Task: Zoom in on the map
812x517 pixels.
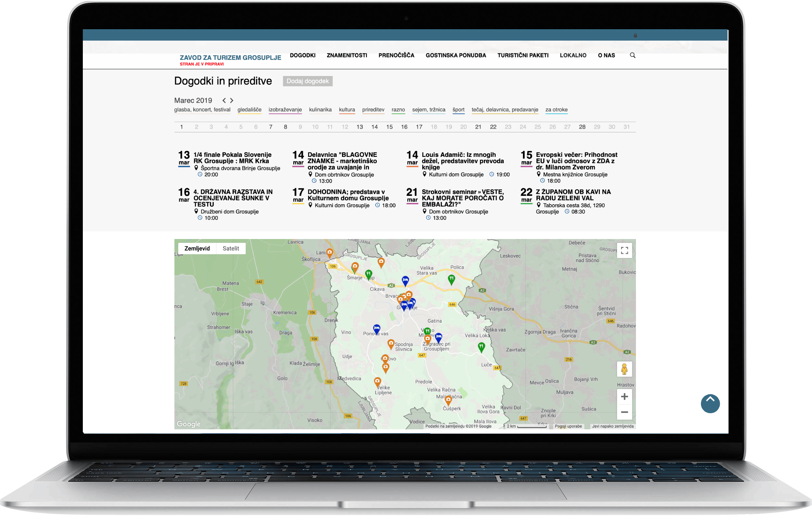Action: point(624,397)
